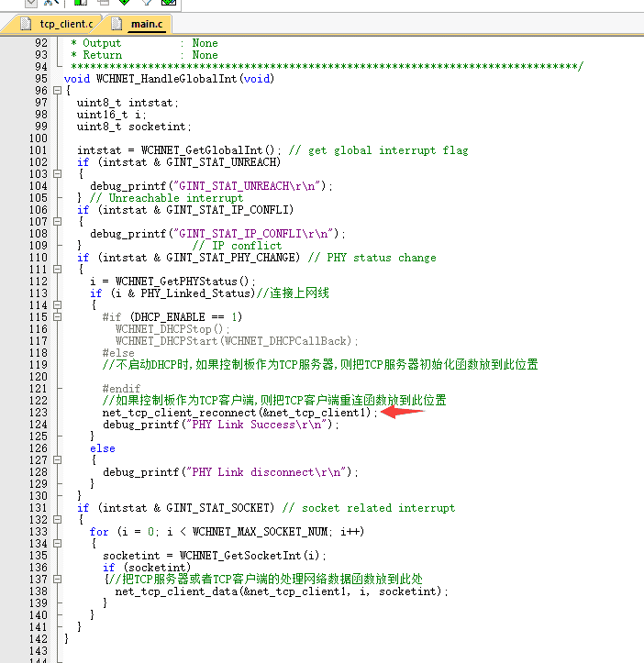
Task: Click the tcp_client.c tab file icon
Action: (x=26, y=24)
